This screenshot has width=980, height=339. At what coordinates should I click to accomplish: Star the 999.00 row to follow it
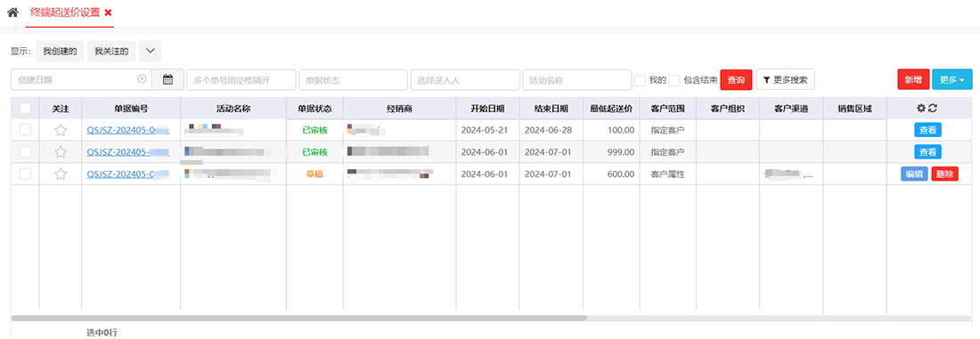[x=60, y=152]
